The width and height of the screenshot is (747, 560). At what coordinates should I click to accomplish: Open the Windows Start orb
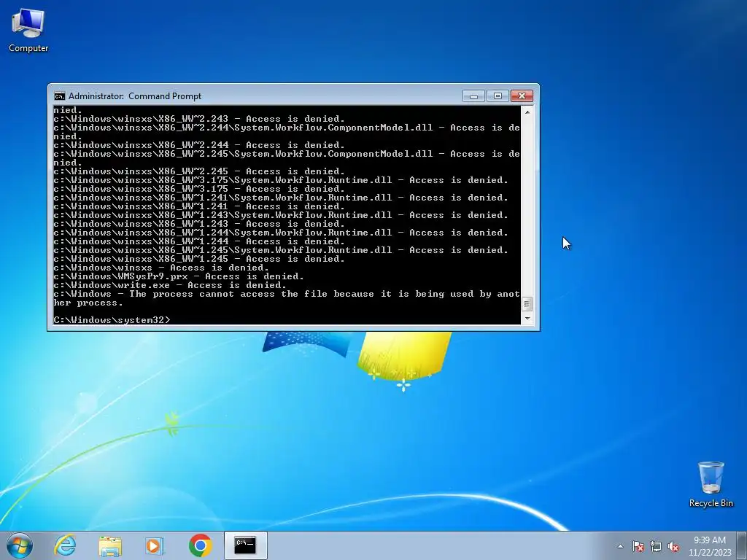(x=20, y=545)
